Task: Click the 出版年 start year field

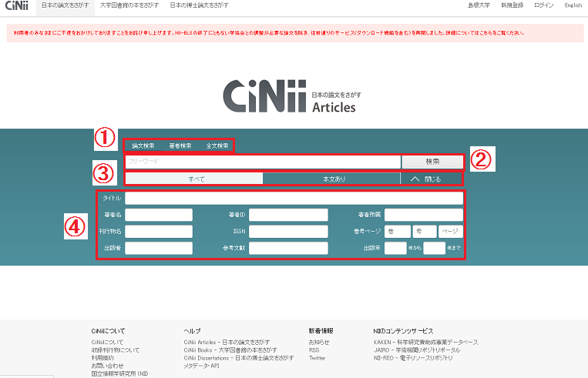Action: pyautogui.click(x=395, y=248)
